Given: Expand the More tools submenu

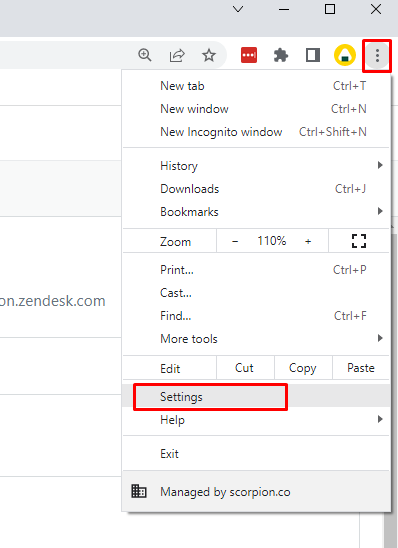Looking at the screenshot, I should click(256, 339).
